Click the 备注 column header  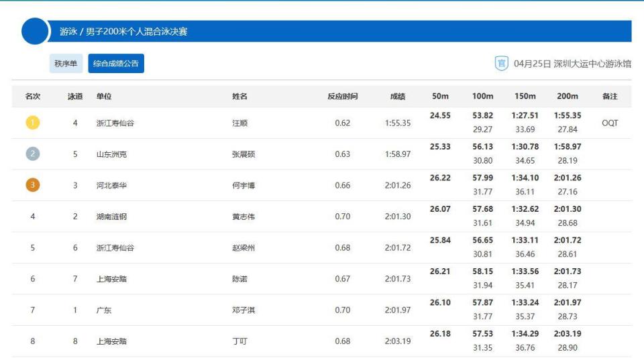[x=610, y=97]
